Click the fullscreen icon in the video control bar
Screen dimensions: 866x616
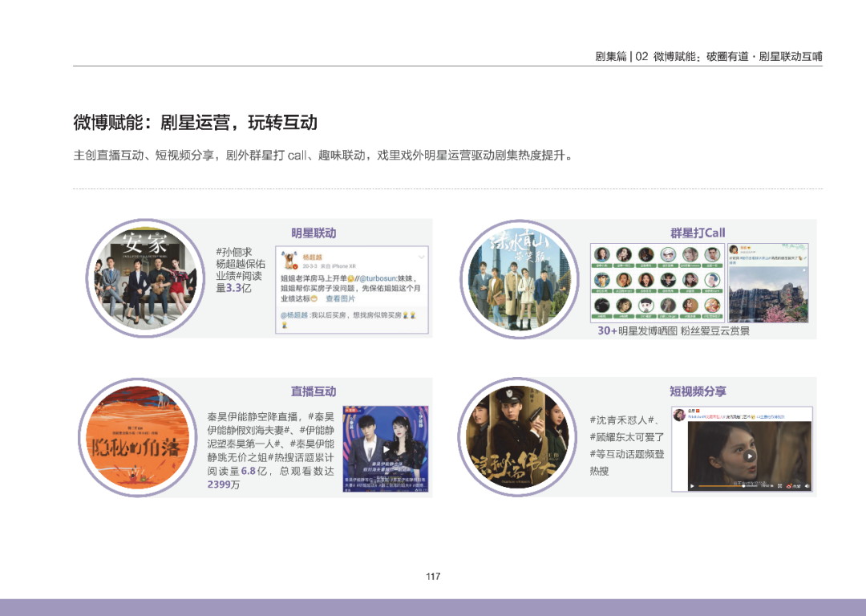point(780,486)
